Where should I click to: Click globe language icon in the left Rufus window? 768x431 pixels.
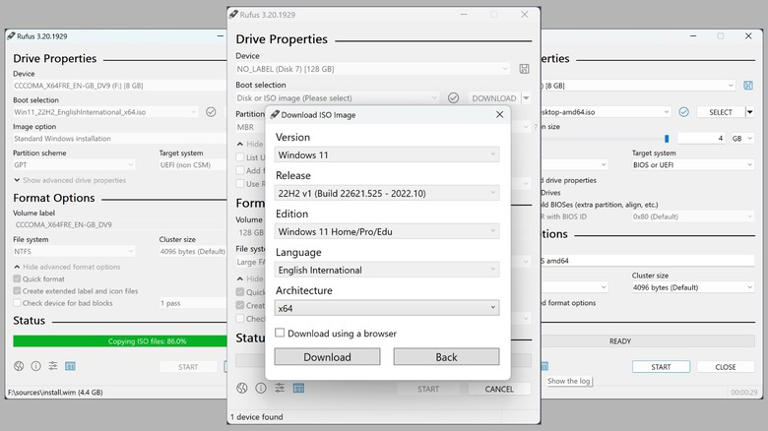click(x=19, y=366)
